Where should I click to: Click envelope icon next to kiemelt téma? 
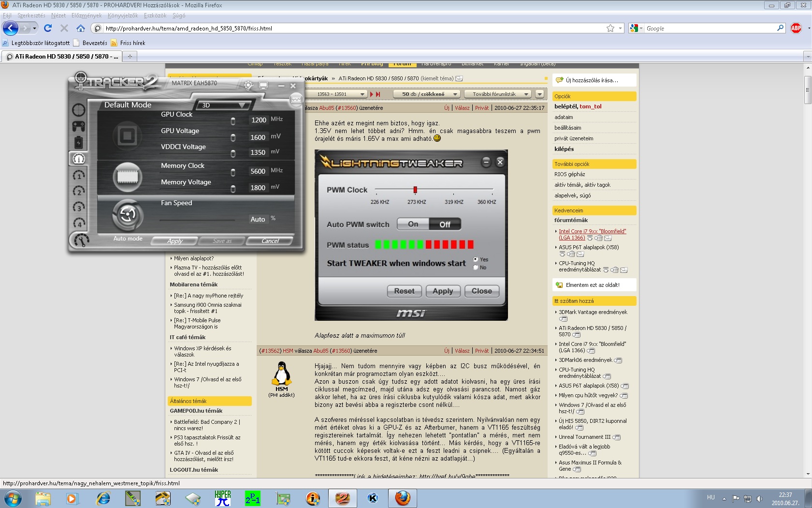coord(459,78)
